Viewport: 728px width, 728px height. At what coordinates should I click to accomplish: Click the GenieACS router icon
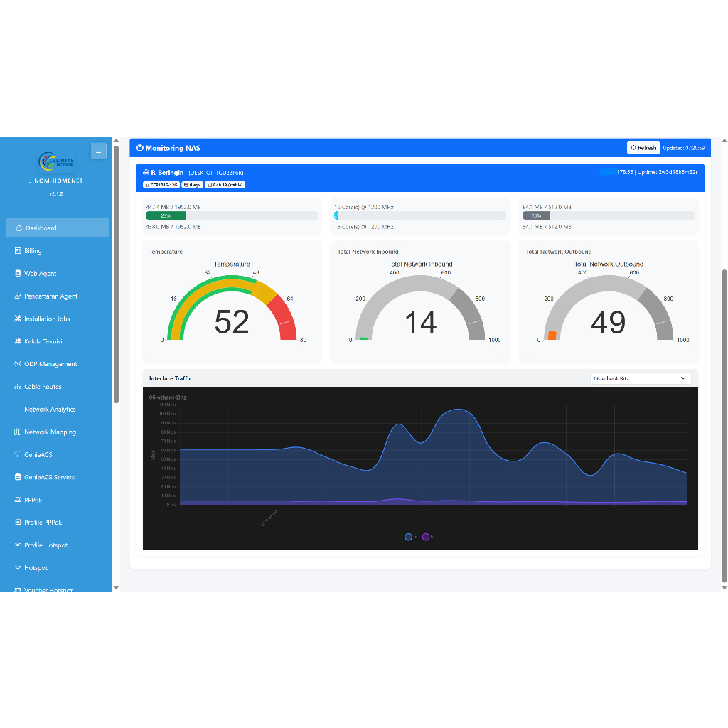tap(18, 454)
